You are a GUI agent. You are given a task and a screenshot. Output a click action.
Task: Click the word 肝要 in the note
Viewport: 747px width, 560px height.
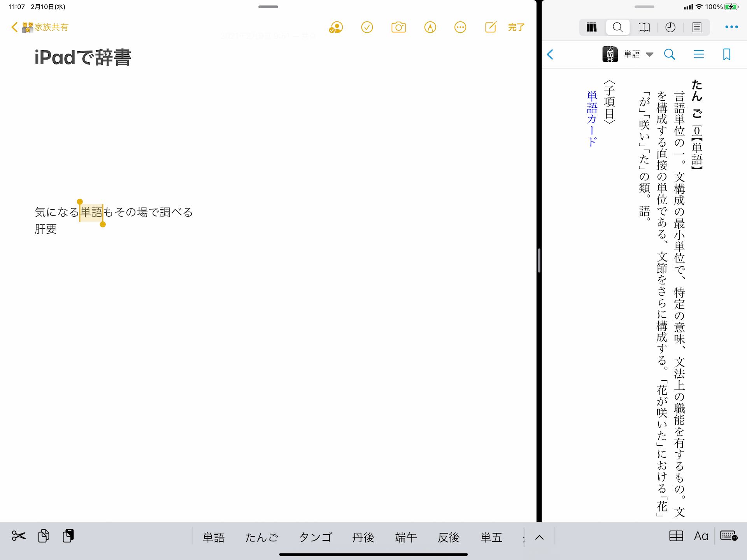click(46, 229)
